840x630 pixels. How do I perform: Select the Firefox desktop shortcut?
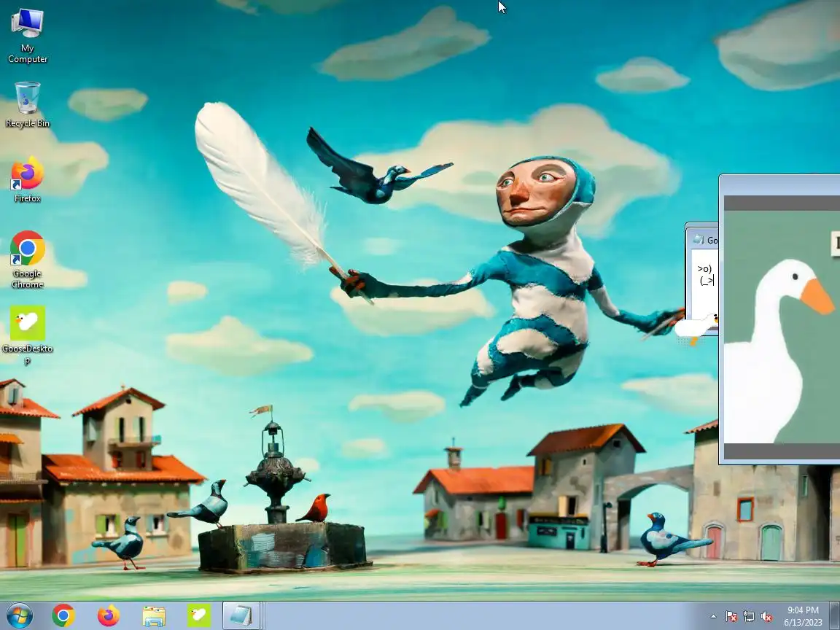pos(27,180)
